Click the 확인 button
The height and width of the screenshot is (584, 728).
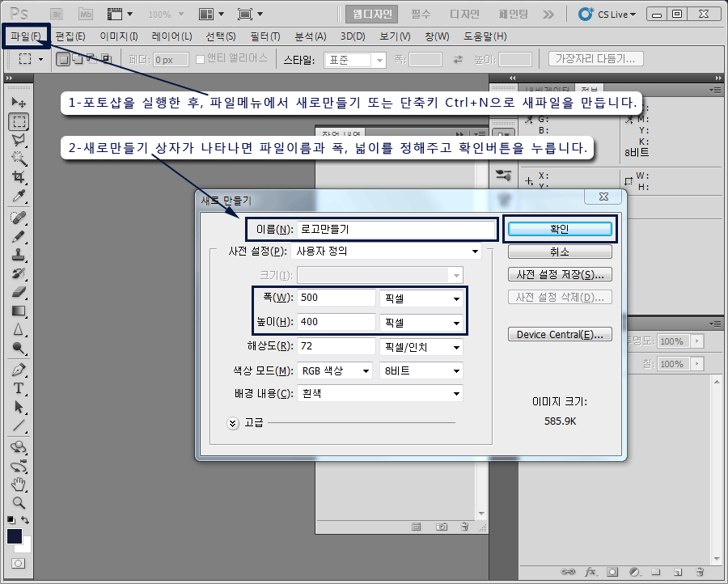tap(560, 229)
